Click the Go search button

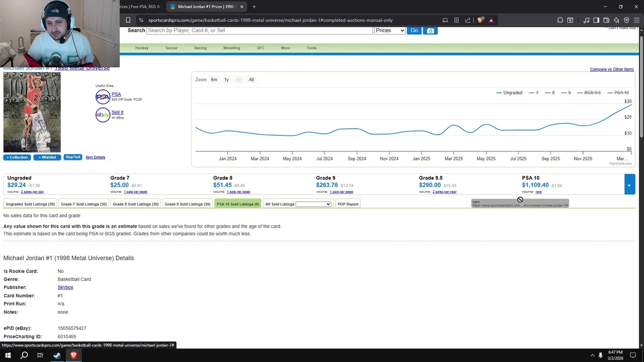(x=414, y=31)
